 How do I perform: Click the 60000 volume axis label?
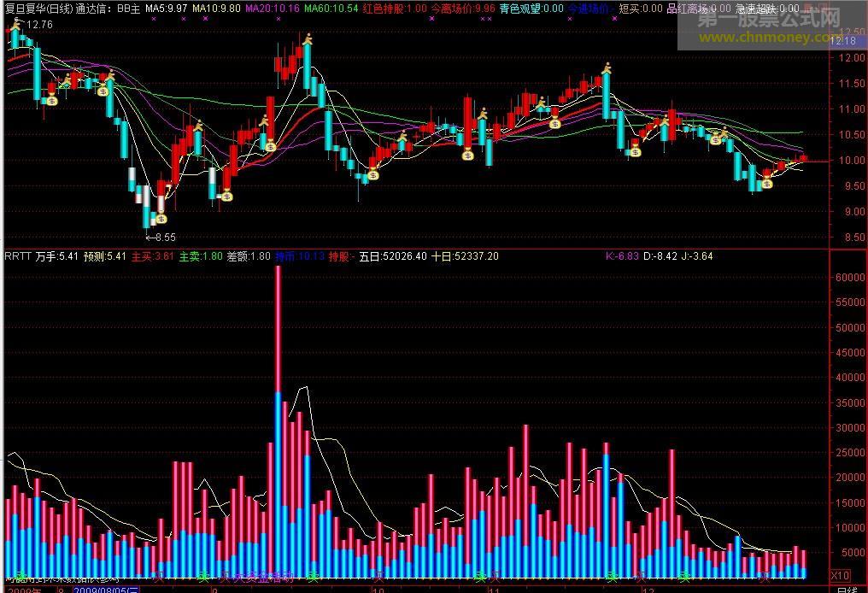click(x=850, y=278)
